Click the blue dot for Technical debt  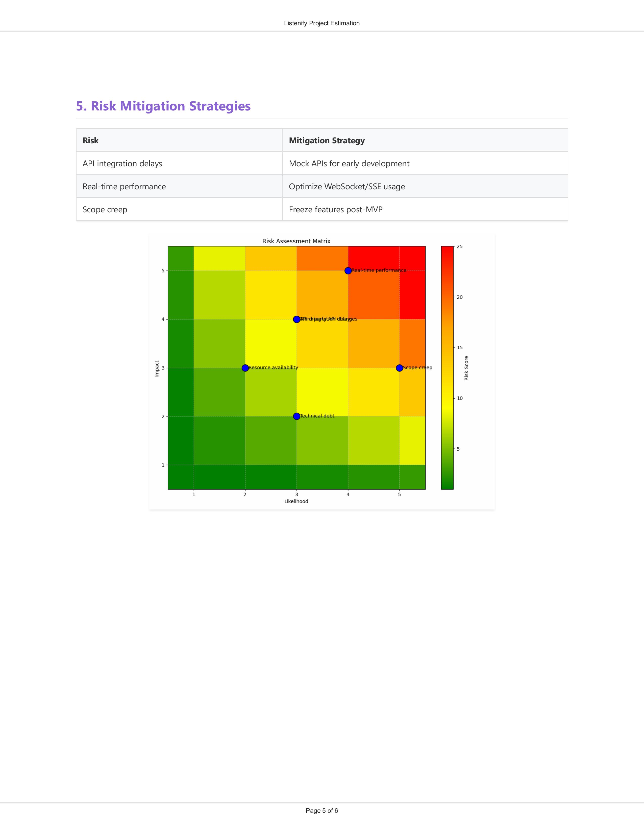tap(296, 416)
